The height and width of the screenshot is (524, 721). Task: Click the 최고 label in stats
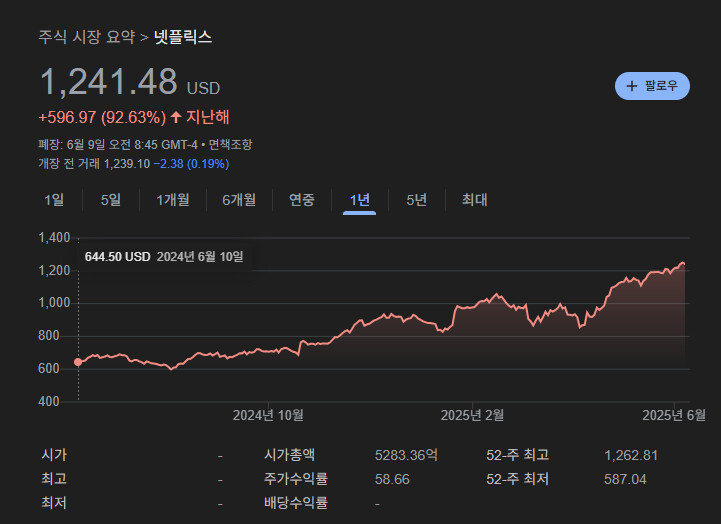tap(54, 479)
